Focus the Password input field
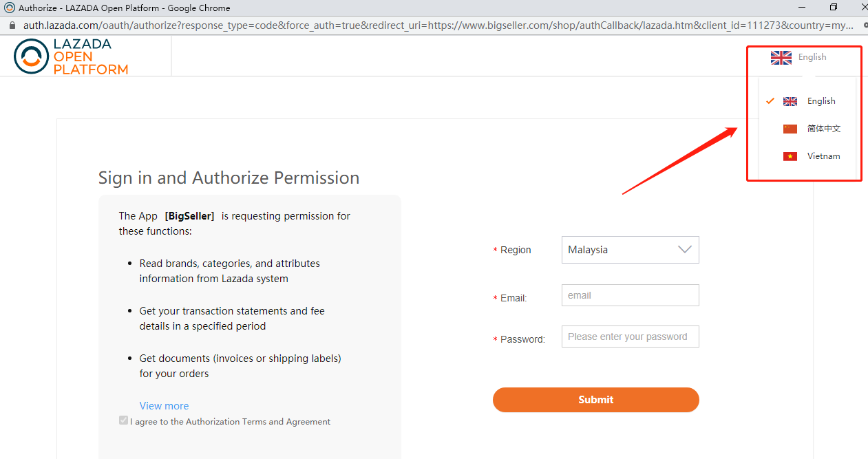 [630, 337]
